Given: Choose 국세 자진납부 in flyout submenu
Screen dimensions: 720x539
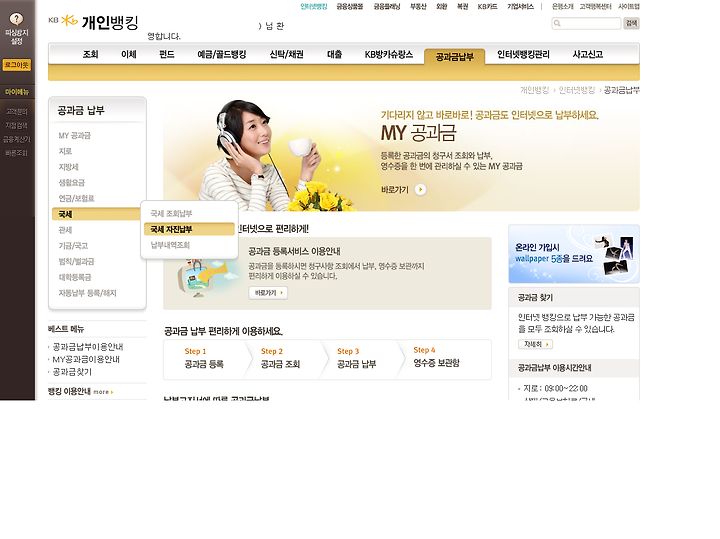Looking at the screenshot, I should tap(189, 229).
